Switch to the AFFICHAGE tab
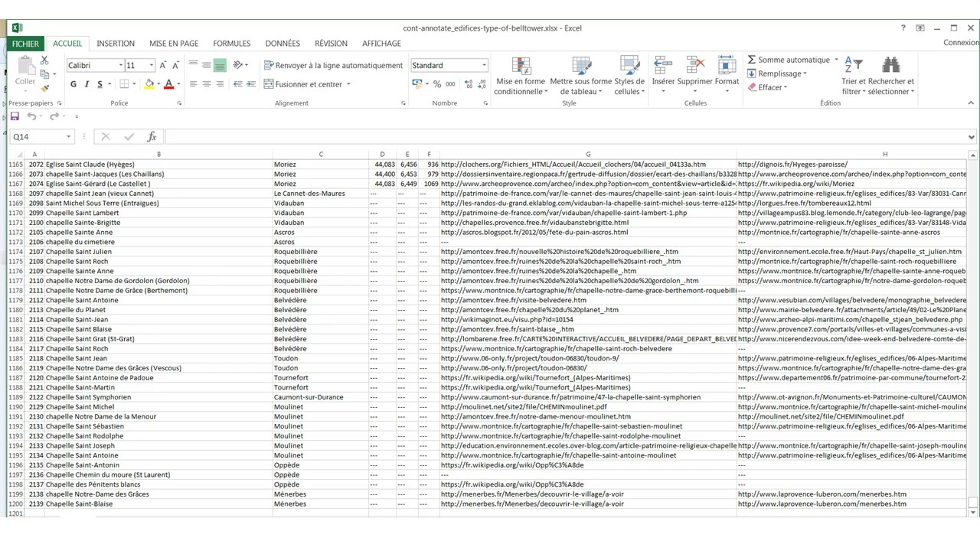Image resolution: width=980 pixels, height=551 pixels. 381,44
